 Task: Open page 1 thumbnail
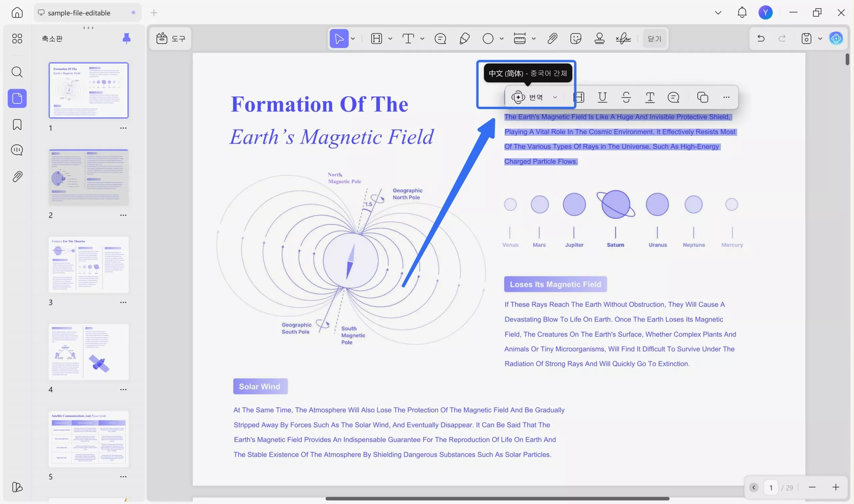(x=89, y=90)
